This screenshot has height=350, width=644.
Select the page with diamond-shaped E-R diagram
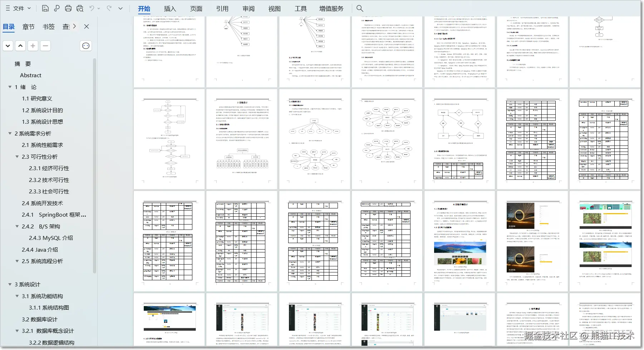tap(459, 139)
